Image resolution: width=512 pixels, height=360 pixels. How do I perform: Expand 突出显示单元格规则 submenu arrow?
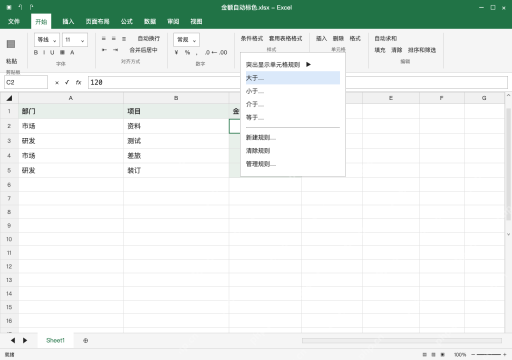(308, 64)
